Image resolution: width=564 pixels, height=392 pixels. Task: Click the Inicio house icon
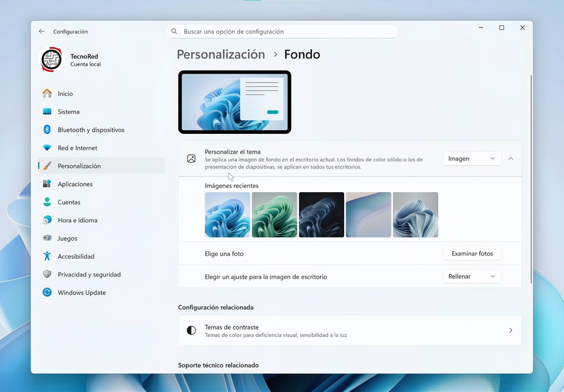(47, 94)
